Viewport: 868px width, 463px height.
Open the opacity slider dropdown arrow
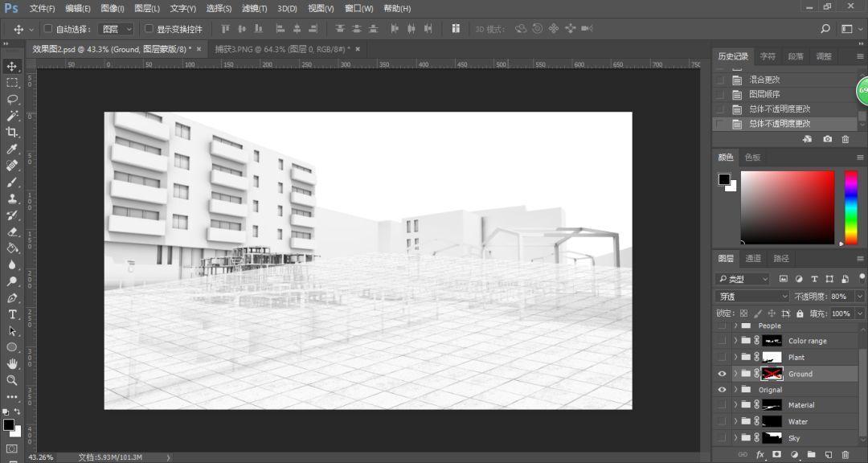tap(858, 297)
